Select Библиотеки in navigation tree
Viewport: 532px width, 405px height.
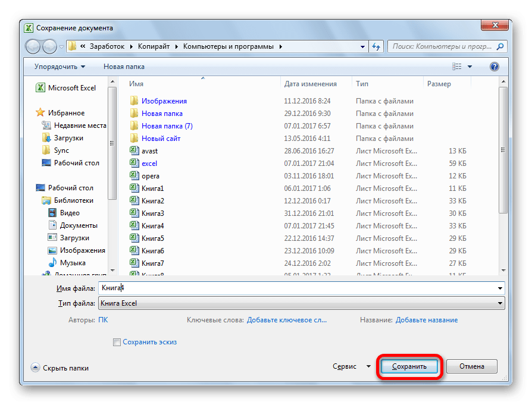click(68, 200)
